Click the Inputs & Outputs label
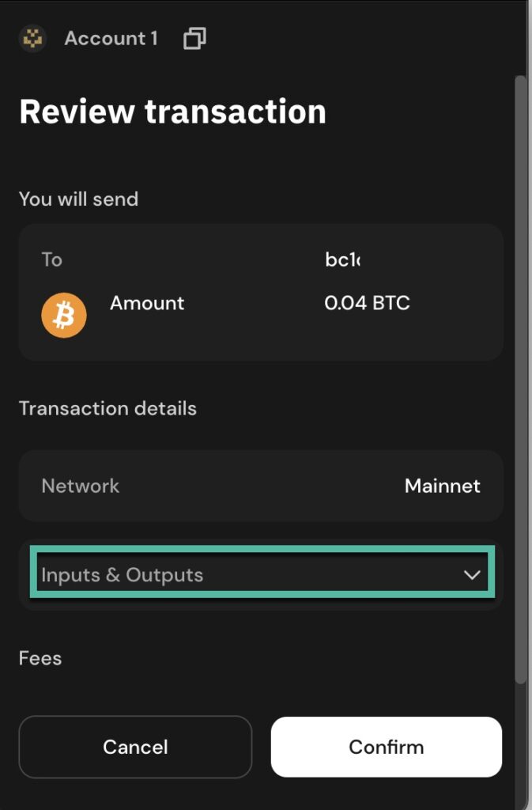Viewport: 532px width, 810px height. click(x=123, y=575)
